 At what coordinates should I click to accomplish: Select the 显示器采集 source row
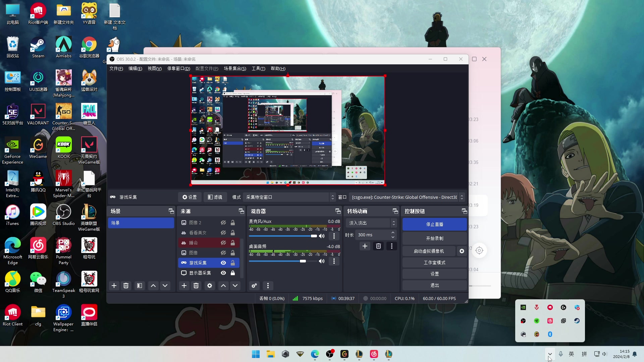click(209, 273)
